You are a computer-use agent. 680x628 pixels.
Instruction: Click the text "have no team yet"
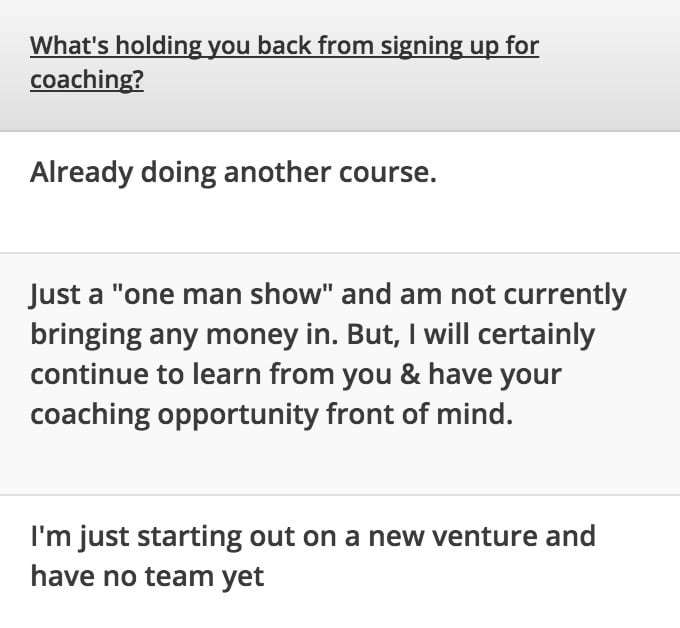147,576
